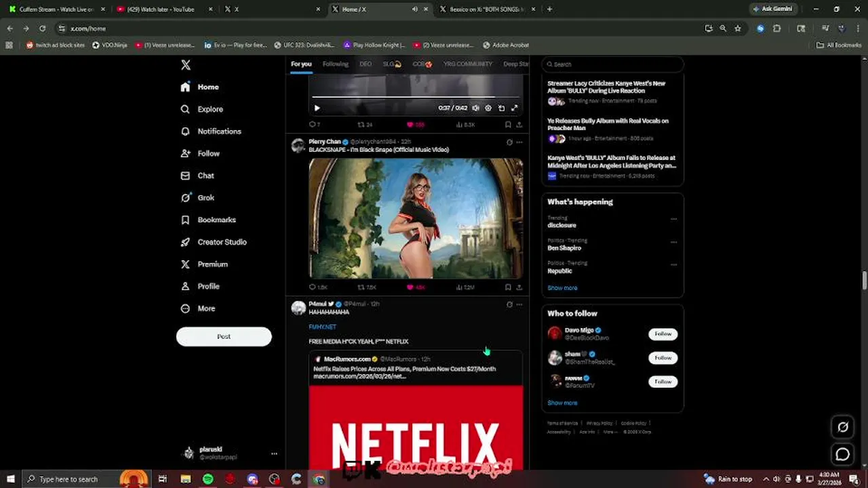Click the video progress bar

pos(415,97)
